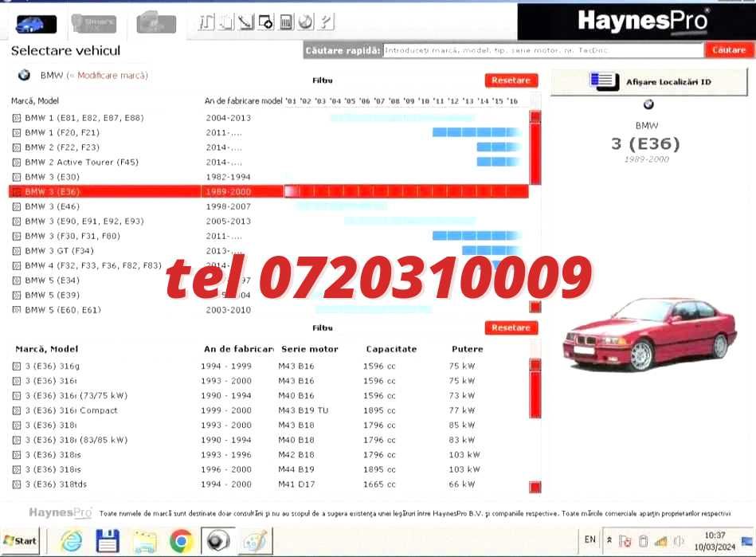Reset the upper model filter with Resetare
The height and width of the screenshot is (557, 756).
click(x=511, y=80)
